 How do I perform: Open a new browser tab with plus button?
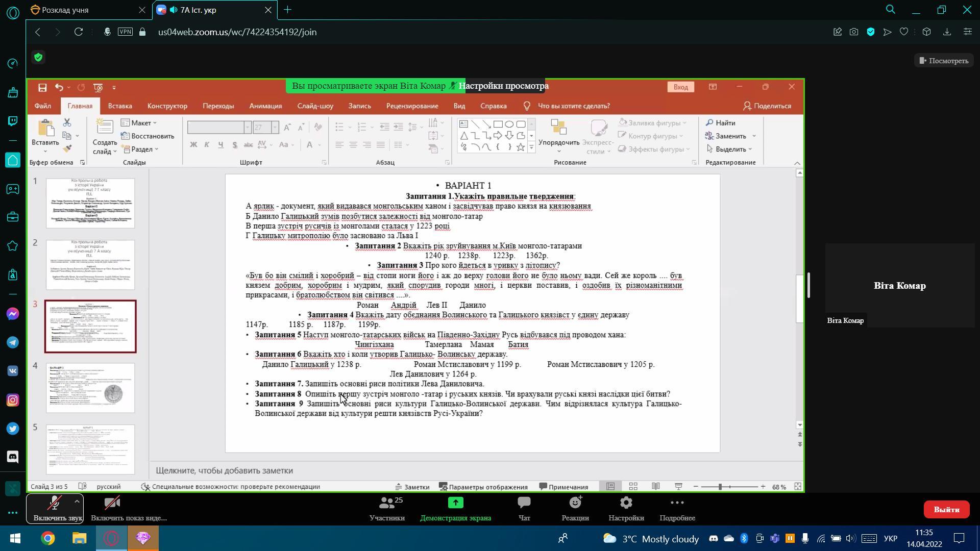point(287,10)
